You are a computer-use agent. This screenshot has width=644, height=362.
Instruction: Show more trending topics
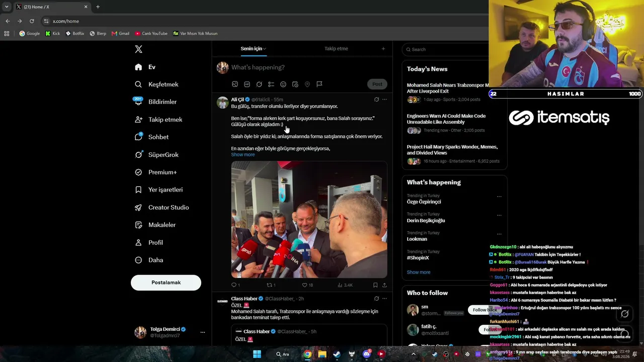419,273
